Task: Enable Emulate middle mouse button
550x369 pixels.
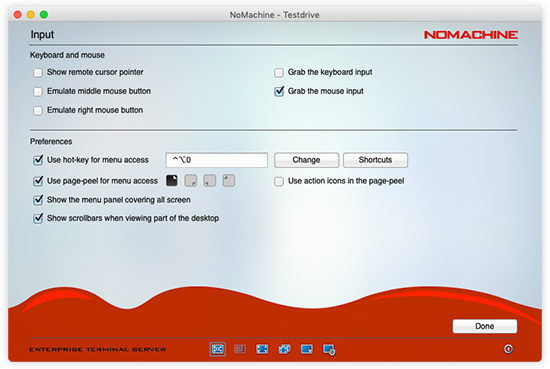Action: [38, 91]
